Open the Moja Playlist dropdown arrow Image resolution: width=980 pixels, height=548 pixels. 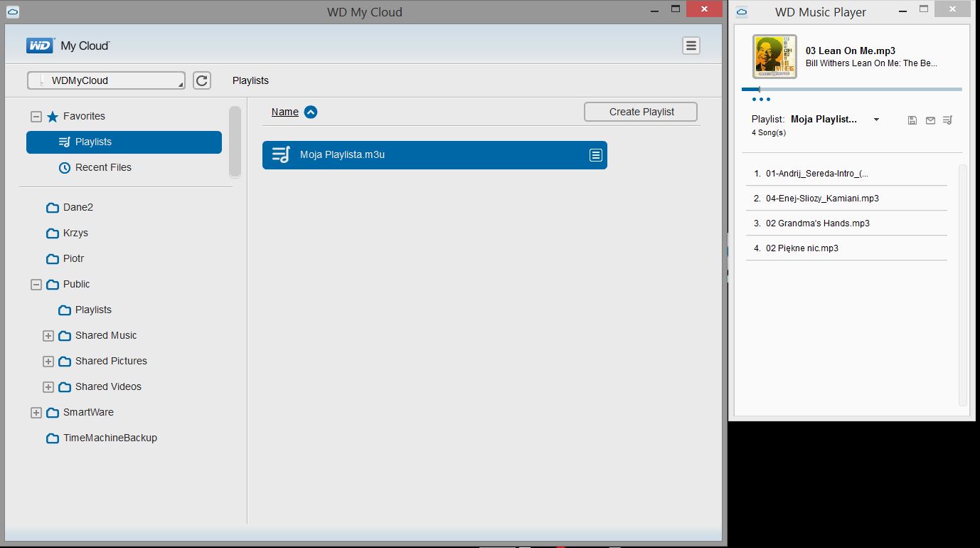click(x=876, y=120)
